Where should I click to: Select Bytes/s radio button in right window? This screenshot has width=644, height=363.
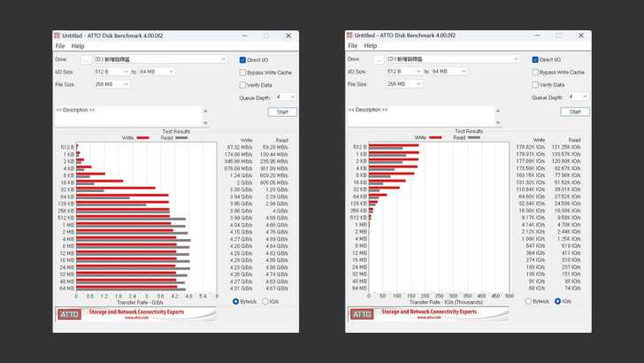528,301
